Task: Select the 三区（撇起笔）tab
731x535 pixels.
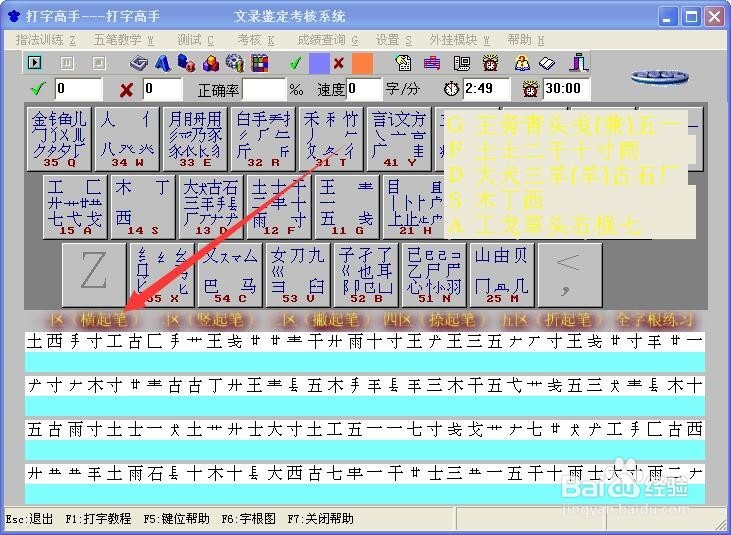Action: click(324, 320)
